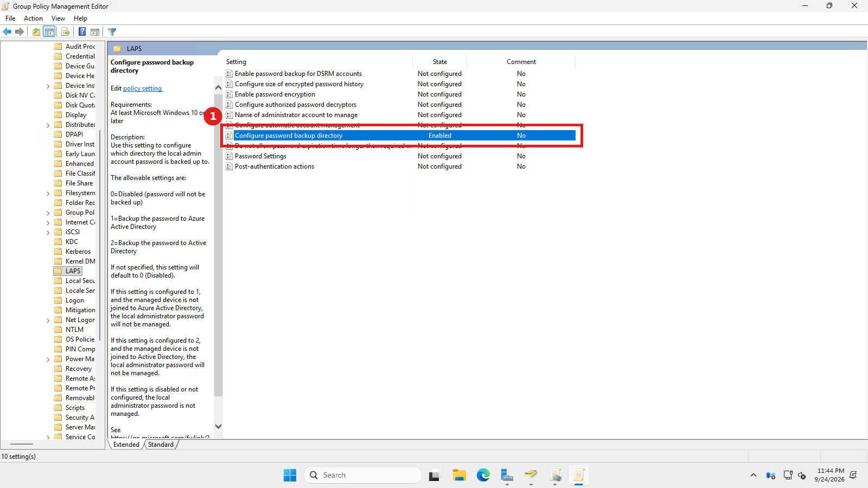Expand the Net Logon tree node
This screenshot has width=868, height=488.
pyautogui.click(x=48, y=320)
